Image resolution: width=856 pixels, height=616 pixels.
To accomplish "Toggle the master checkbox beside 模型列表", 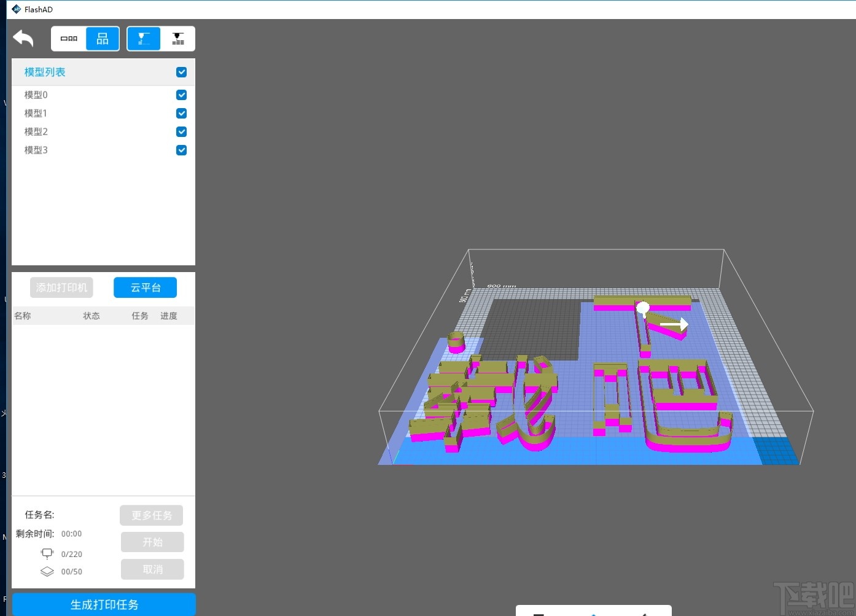I will pyautogui.click(x=181, y=72).
